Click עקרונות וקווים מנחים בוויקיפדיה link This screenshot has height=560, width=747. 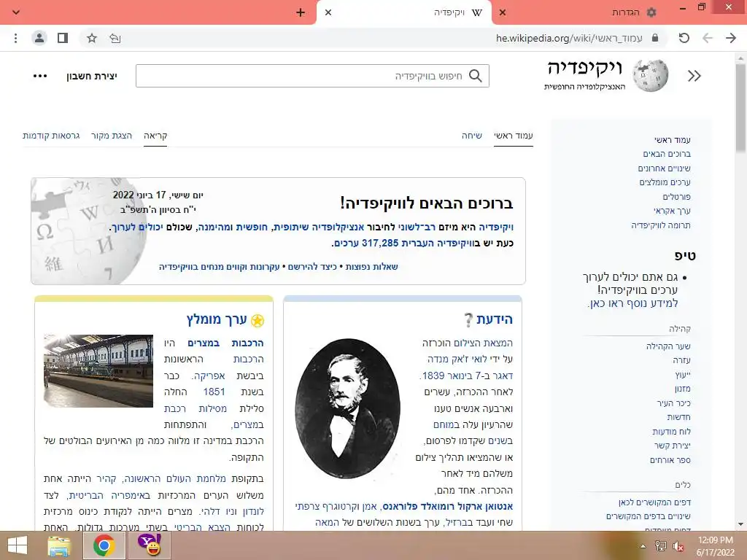coord(219,267)
